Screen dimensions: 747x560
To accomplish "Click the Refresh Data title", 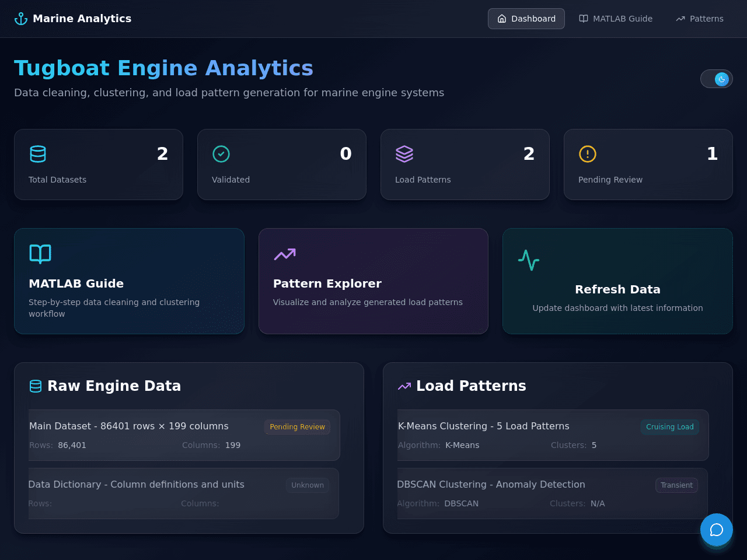I will tap(617, 289).
